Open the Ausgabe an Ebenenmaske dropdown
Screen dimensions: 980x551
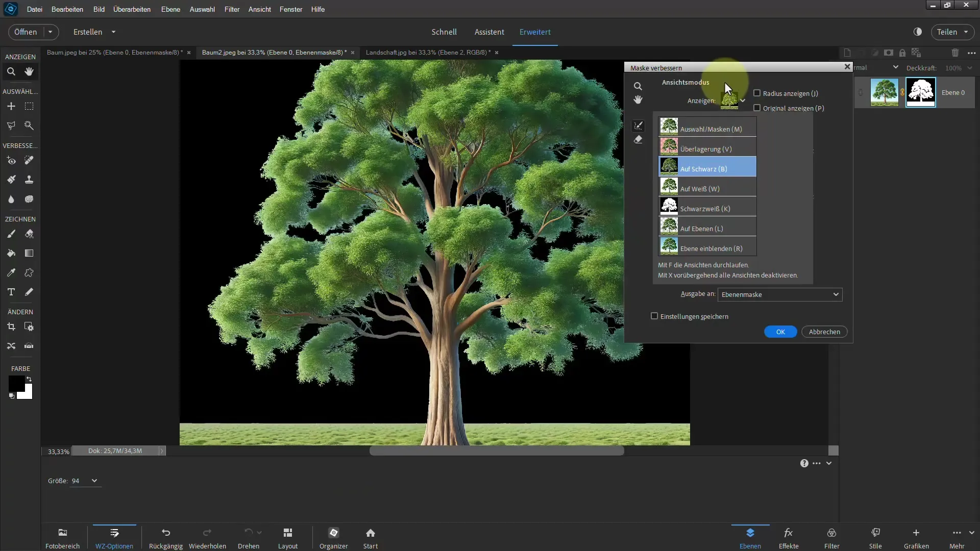coord(779,294)
